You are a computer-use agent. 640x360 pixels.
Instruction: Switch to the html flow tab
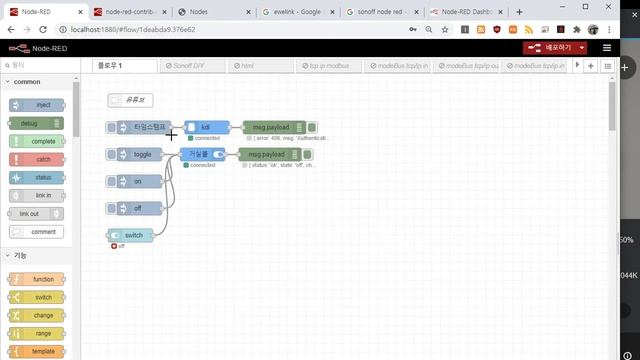(x=261, y=66)
